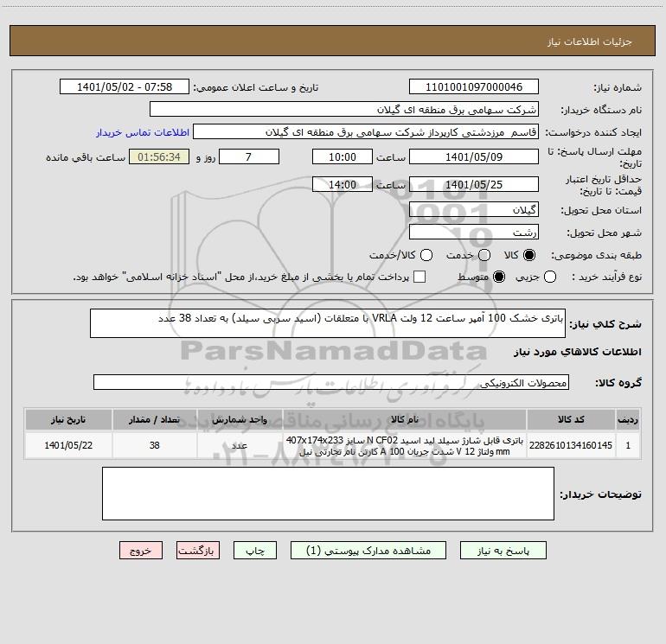The height and width of the screenshot is (644, 666).
Task: Click the price validity date 1401/05/25
Action: pyautogui.click(x=474, y=184)
